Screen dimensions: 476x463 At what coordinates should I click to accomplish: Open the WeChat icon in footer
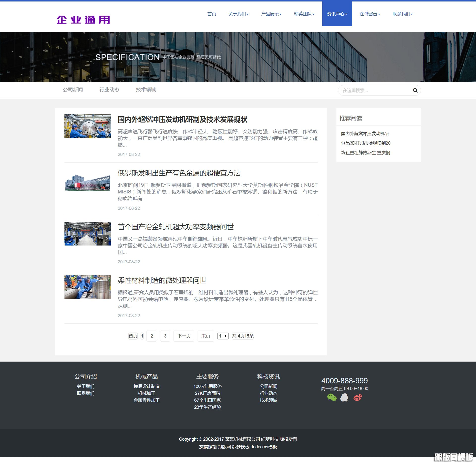(332, 398)
